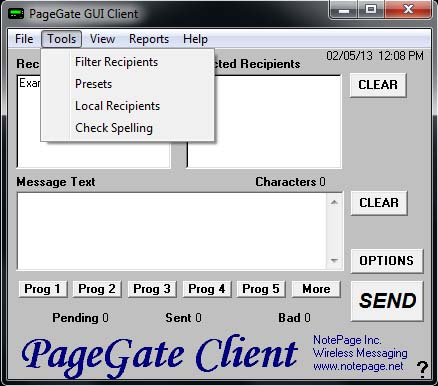Insert the Prog 4 preset message
The image size is (438, 386).
207,289
